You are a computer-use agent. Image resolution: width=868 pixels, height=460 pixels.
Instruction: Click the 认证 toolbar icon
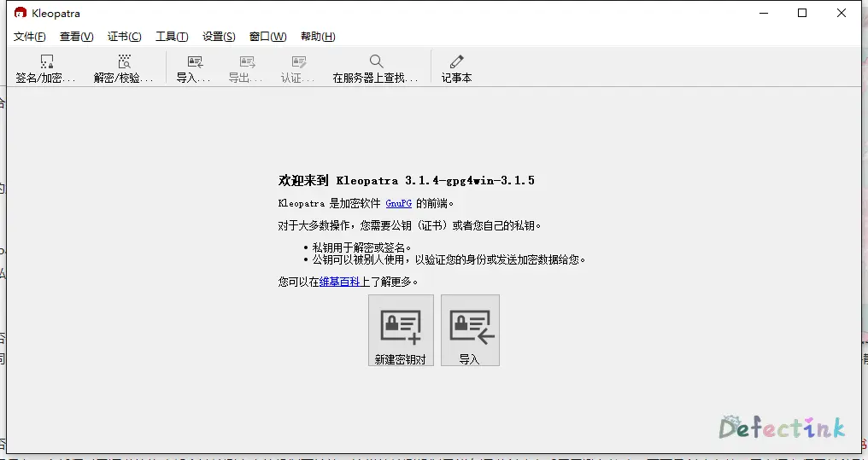[x=298, y=68]
